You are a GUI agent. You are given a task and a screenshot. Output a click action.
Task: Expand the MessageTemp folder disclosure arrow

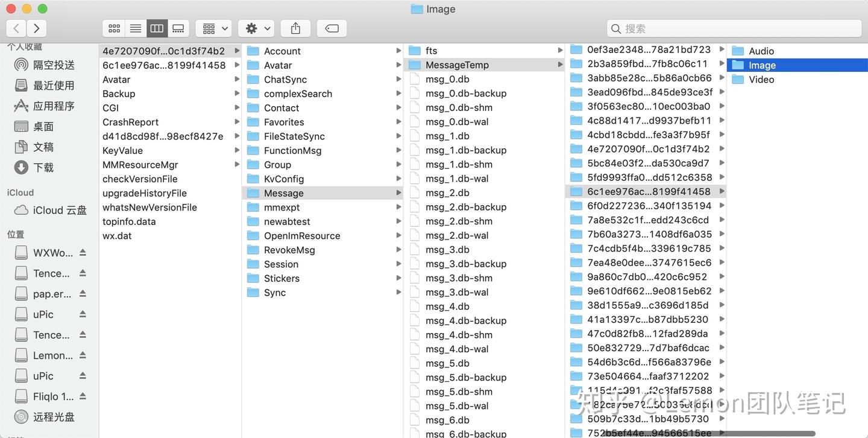tap(559, 65)
